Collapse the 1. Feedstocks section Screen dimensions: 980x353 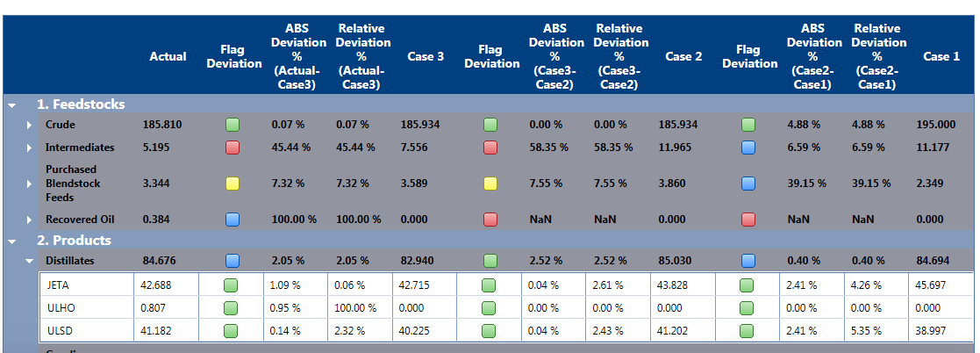tap(12, 105)
